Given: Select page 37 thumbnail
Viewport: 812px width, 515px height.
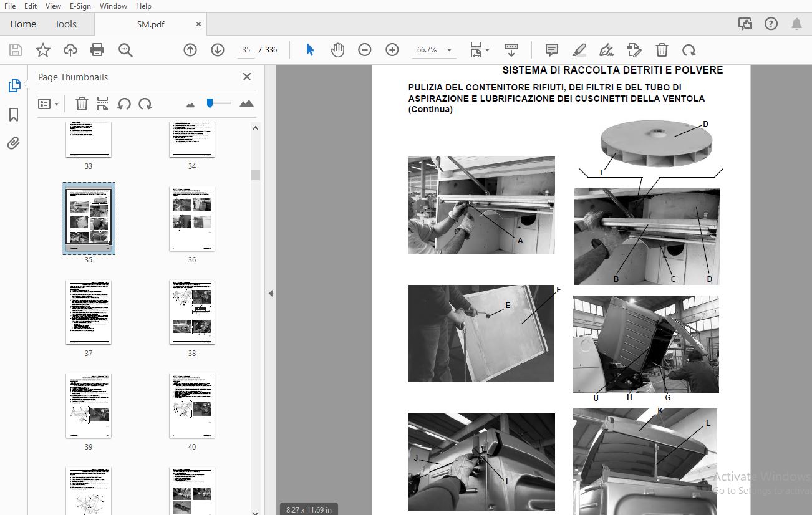Looking at the screenshot, I should (89, 312).
